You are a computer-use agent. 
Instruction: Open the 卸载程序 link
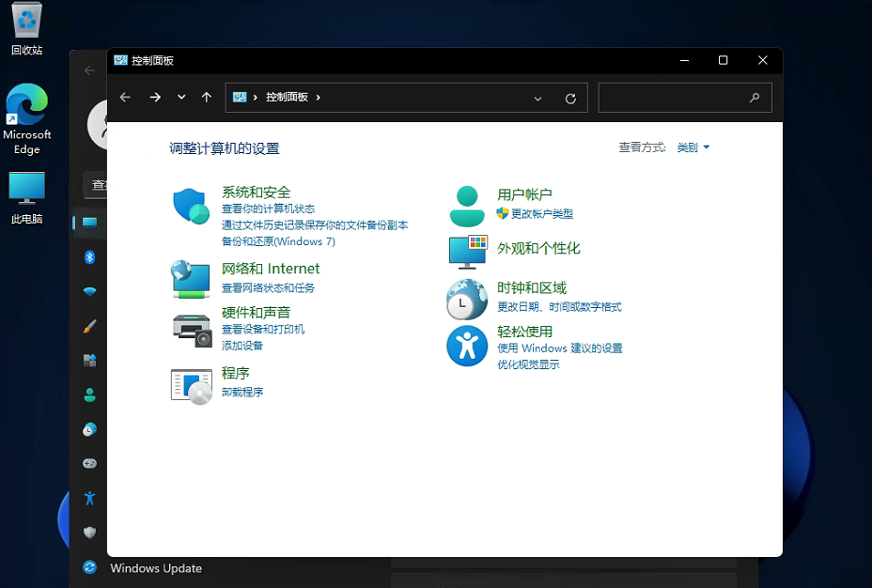(x=242, y=392)
